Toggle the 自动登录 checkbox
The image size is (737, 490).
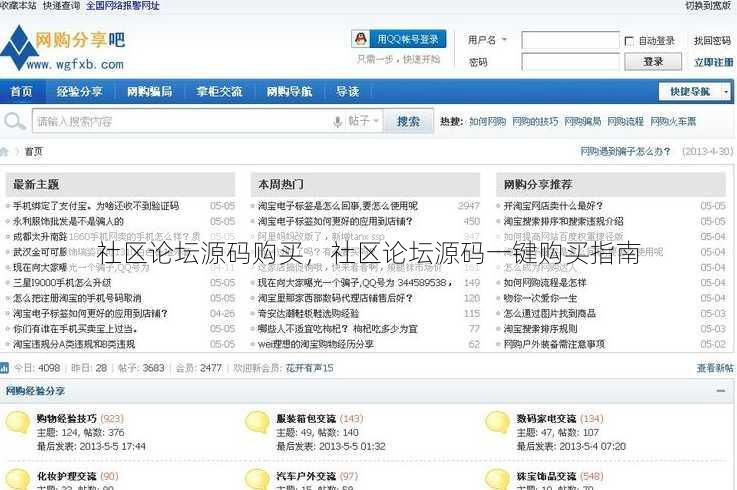[629, 41]
